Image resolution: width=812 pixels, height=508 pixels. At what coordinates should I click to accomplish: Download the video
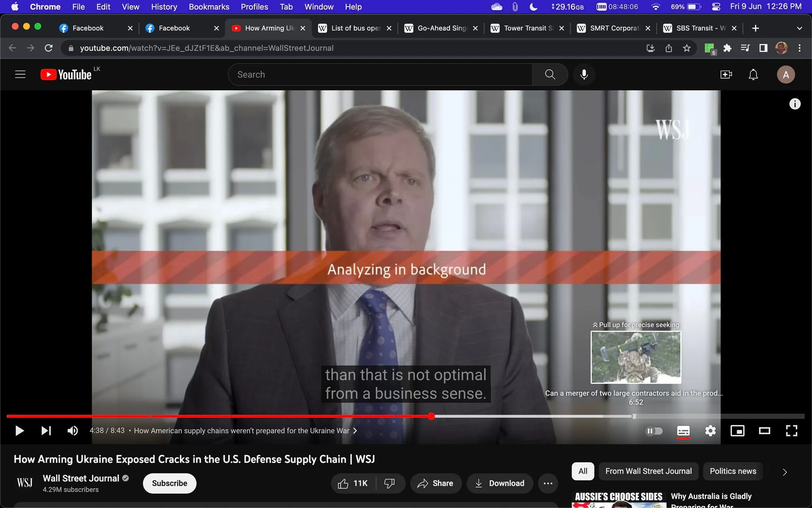(500, 483)
